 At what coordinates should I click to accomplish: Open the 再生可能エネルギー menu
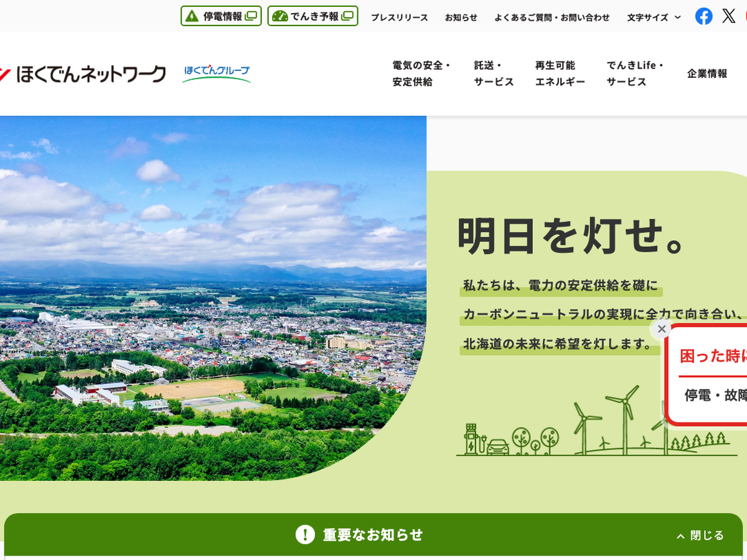tap(560, 73)
